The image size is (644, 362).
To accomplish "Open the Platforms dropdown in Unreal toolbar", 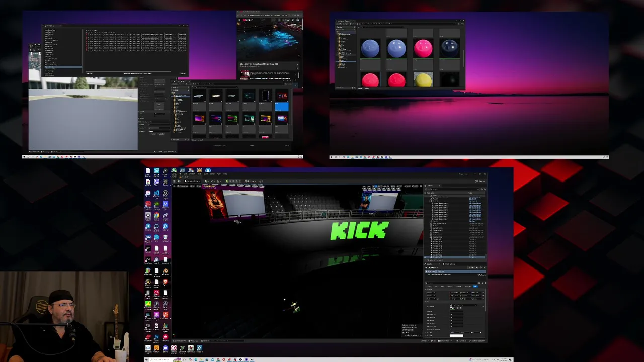I will [250, 181].
